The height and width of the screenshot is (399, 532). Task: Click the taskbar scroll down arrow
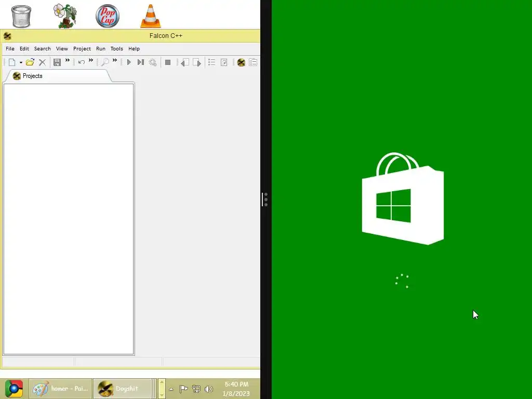[162, 395]
